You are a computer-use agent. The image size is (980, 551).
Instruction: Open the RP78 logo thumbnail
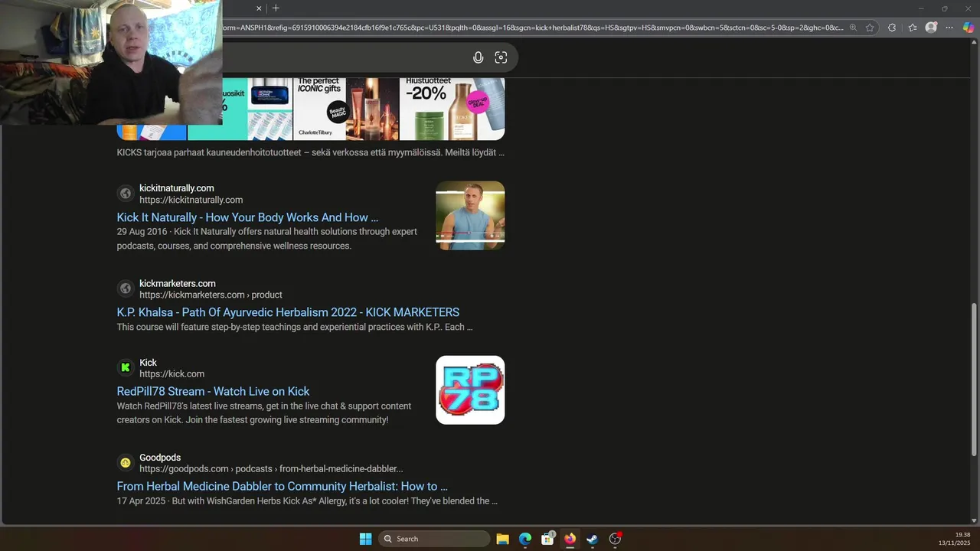pyautogui.click(x=470, y=390)
